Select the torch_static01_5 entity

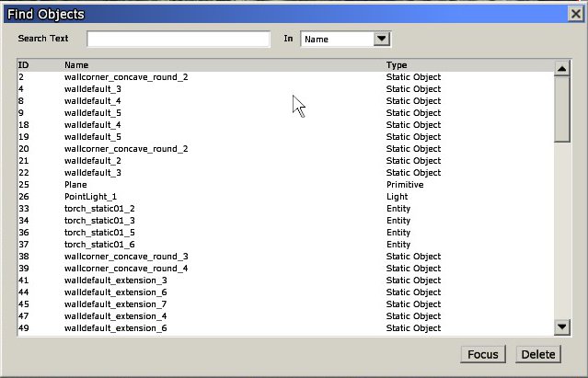(99, 233)
